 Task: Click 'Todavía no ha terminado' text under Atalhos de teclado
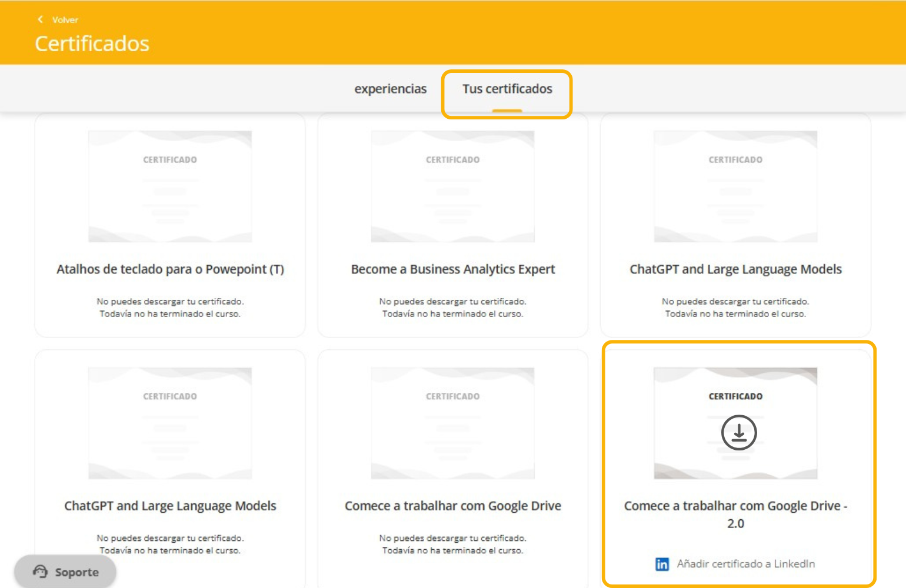(170, 314)
